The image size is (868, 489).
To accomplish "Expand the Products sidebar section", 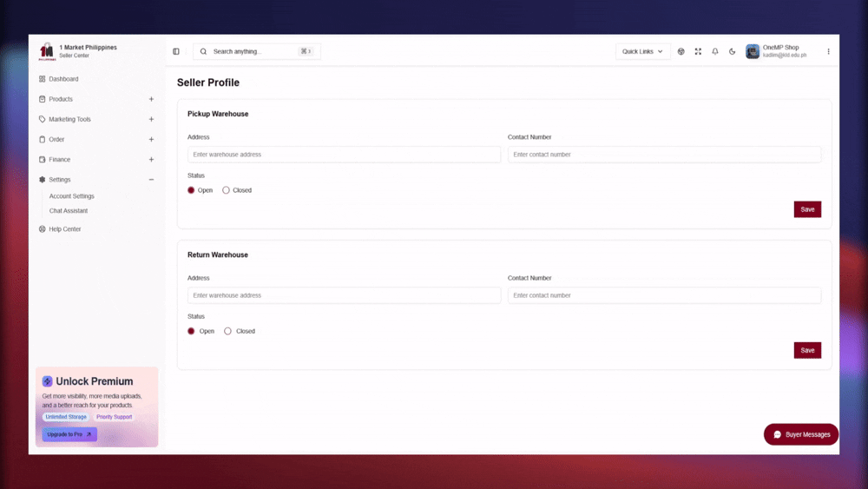I will point(151,99).
